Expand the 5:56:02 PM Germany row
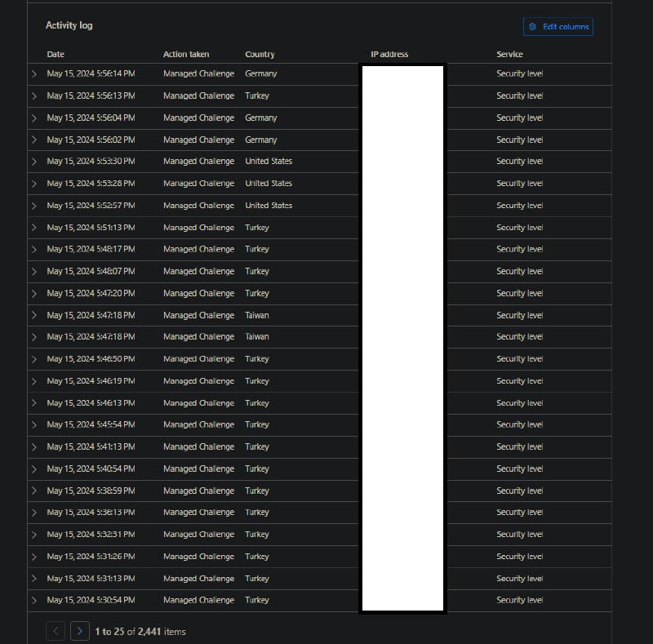 pos(34,140)
